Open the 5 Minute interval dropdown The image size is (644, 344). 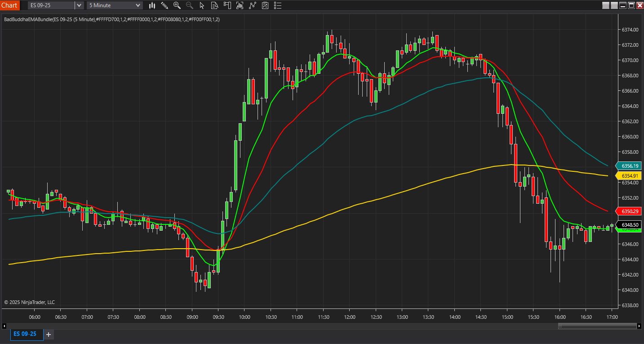tap(115, 5)
